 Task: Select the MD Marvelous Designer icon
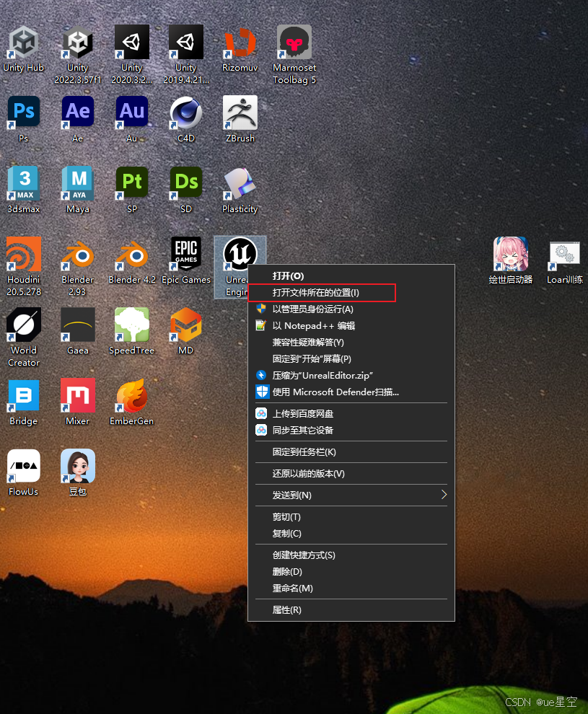(186, 332)
